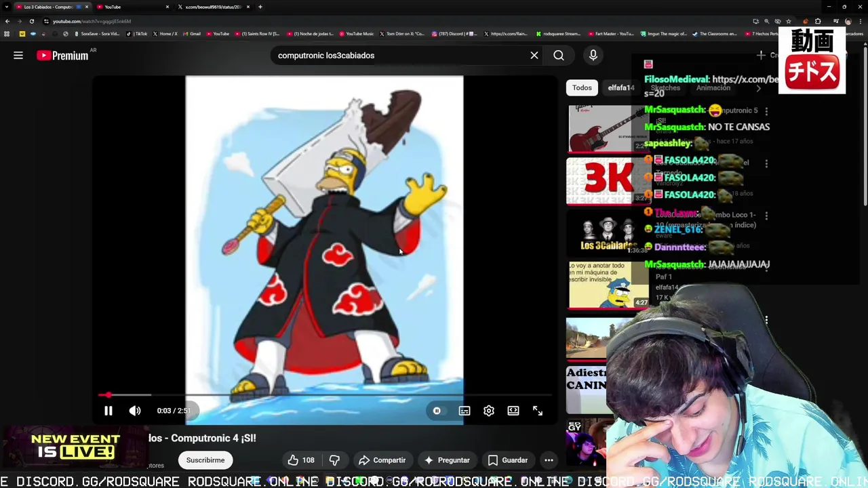Open the Los 3Cabiados playlist thumbnail
This screenshot has width=868, height=488.
(x=608, y=233)
